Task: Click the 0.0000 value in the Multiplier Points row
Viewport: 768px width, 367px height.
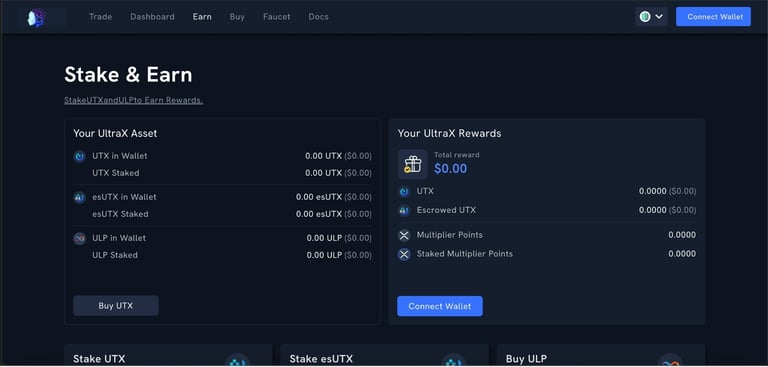Action: click(682, 235)
